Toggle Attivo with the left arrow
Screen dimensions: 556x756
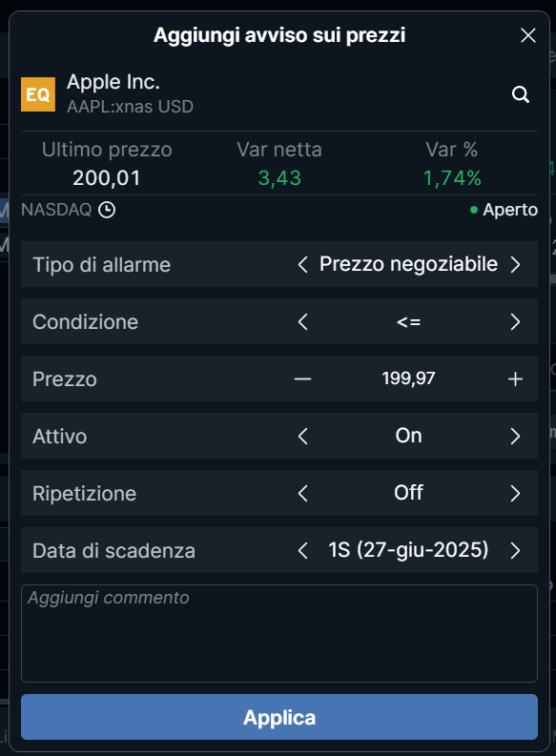tap(302, 437)
